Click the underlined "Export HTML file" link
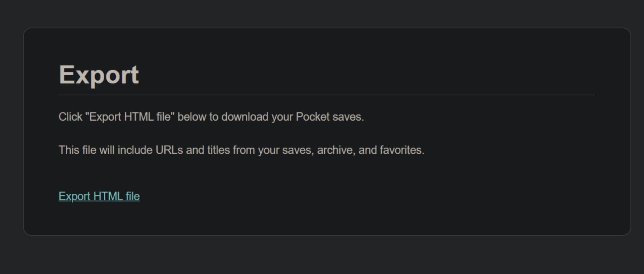Viewport: 644px width, 274px height. [99, 196]
